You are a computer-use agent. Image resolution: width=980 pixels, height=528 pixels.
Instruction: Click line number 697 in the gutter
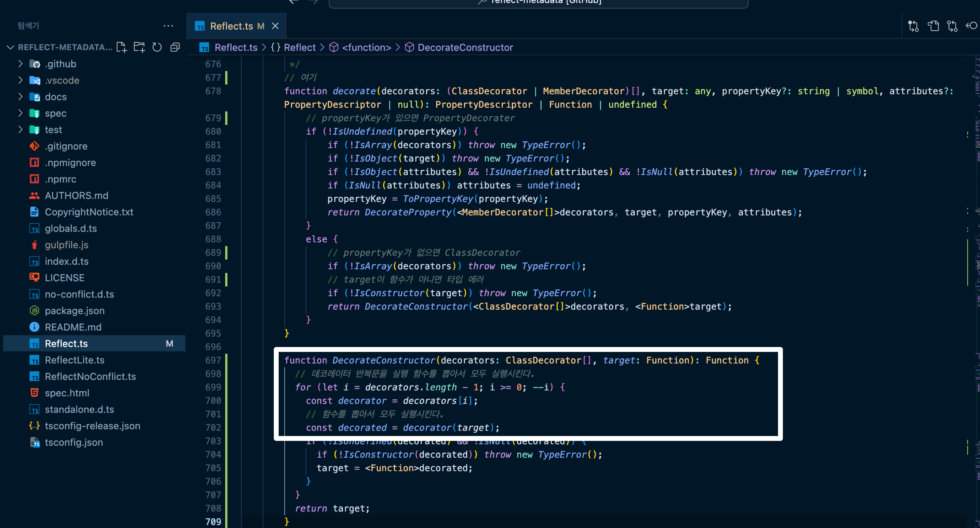[x=213, y=360]
